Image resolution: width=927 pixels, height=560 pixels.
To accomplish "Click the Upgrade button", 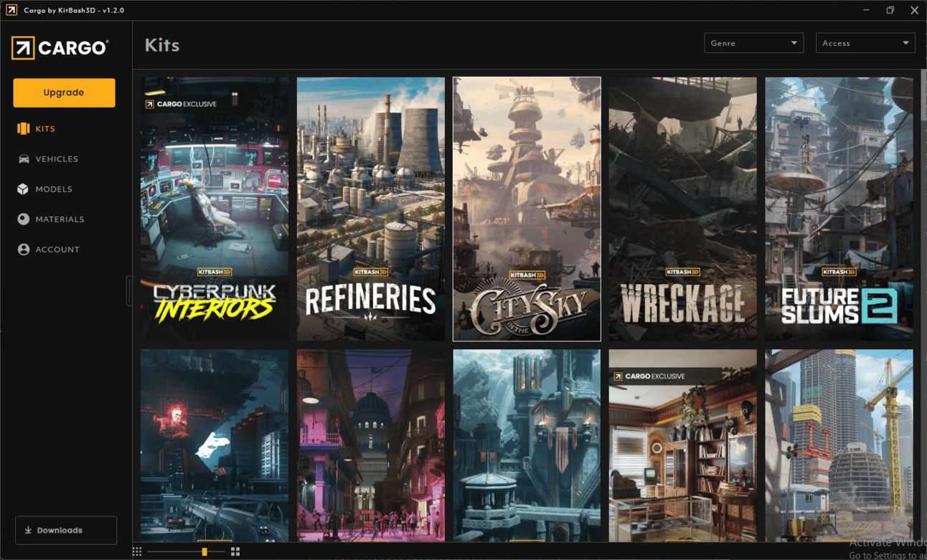I will [x=64, y=92].
